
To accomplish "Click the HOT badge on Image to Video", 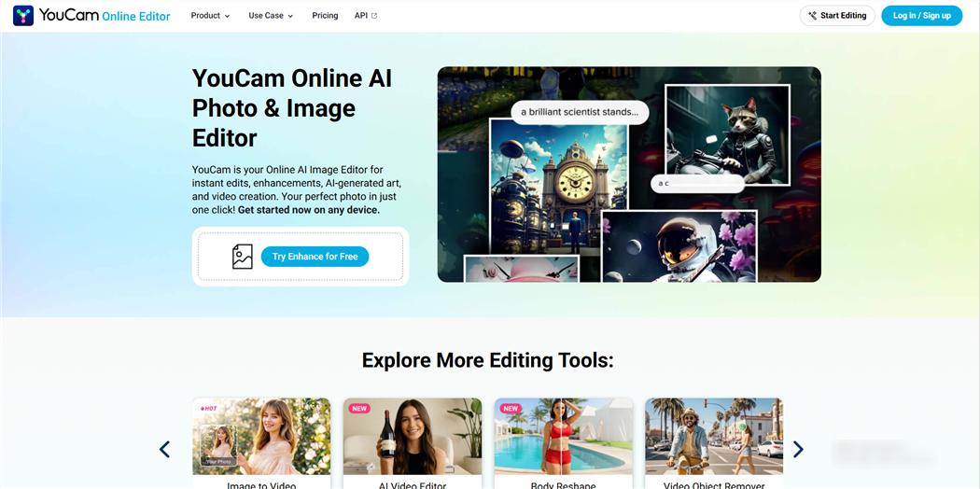I will pyautogui.click(x=208, y=409).
